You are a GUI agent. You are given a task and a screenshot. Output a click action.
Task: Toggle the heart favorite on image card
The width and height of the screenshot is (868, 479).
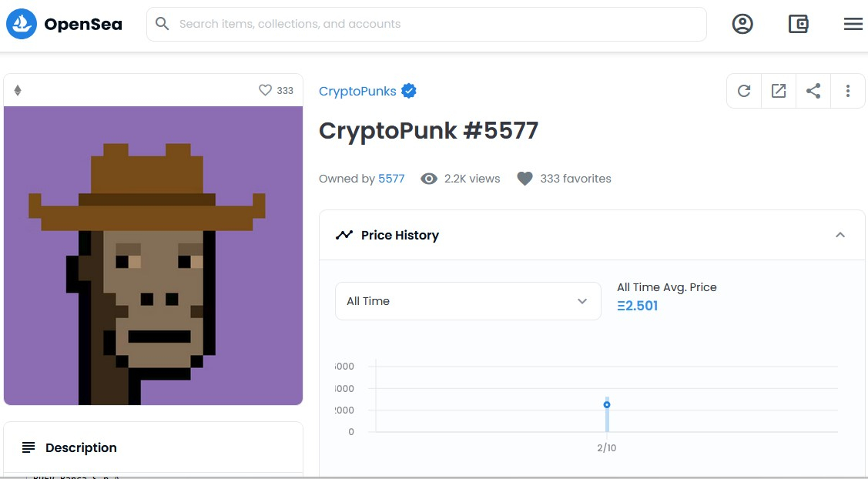[x=265, y=90]
